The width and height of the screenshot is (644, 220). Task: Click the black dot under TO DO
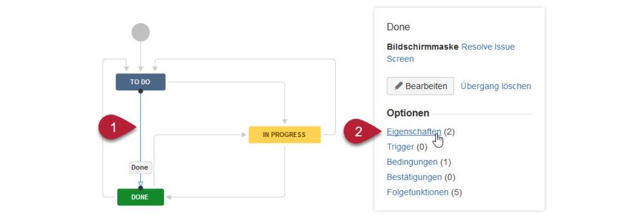[140, 91]
